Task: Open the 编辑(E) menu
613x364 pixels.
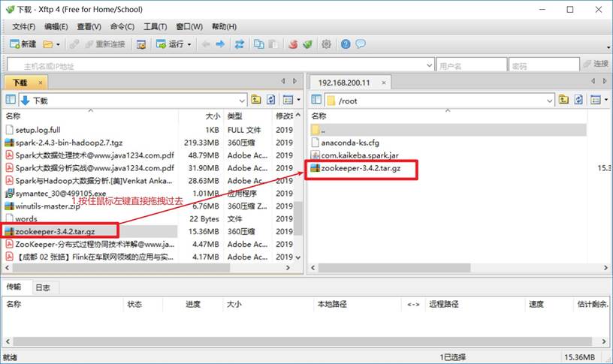Action: pos(56,26)
